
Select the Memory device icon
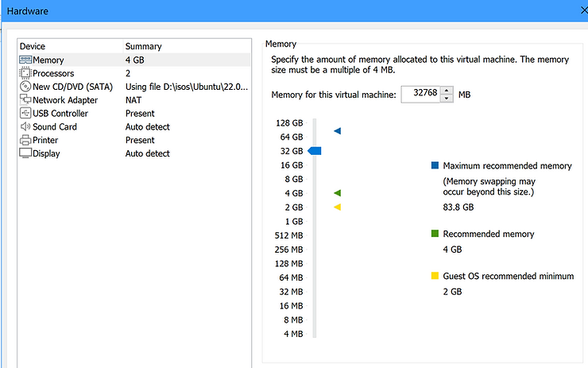[25, 60]
